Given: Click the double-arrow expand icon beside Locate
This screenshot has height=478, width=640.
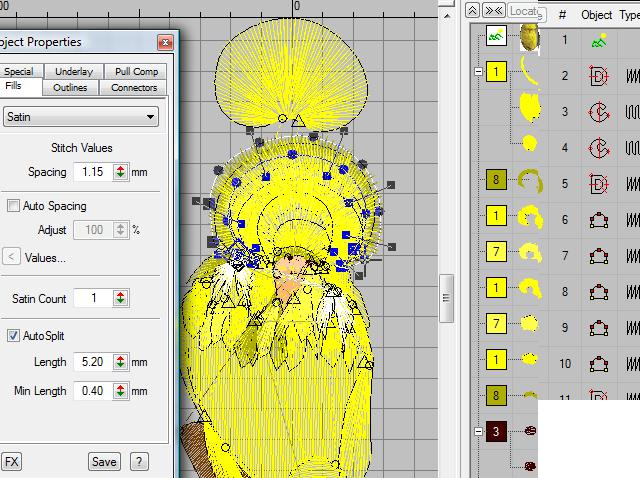Looking at the screenshot, I should point(493,10).
